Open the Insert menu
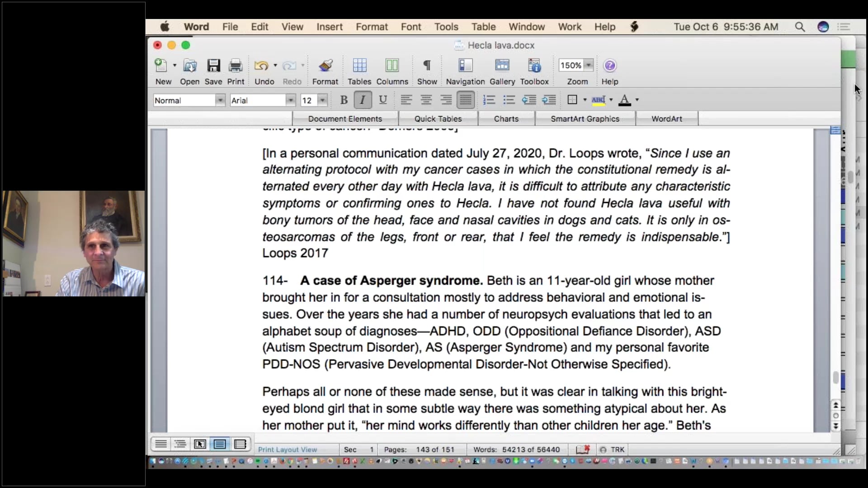This screenshot has height=488, width=868. click(x=329, y=27)
